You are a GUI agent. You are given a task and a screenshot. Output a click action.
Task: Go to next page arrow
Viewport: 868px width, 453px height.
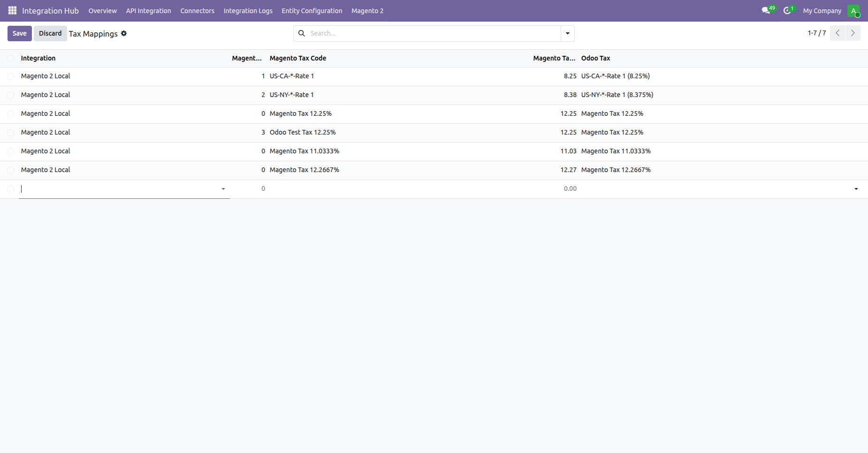pyautogui.click(x=853, y=33)
